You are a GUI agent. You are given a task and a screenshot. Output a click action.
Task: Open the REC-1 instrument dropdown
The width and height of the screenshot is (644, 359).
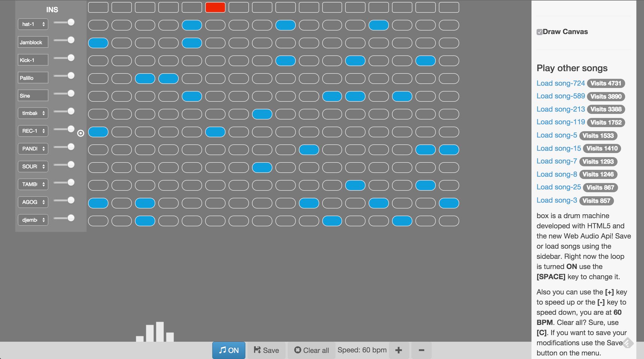click(x=33, y=131)
